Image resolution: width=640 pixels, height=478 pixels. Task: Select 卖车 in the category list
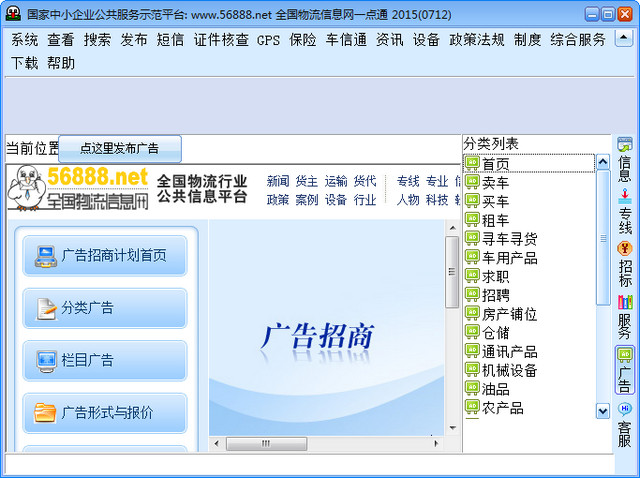[x=496, y=182]
